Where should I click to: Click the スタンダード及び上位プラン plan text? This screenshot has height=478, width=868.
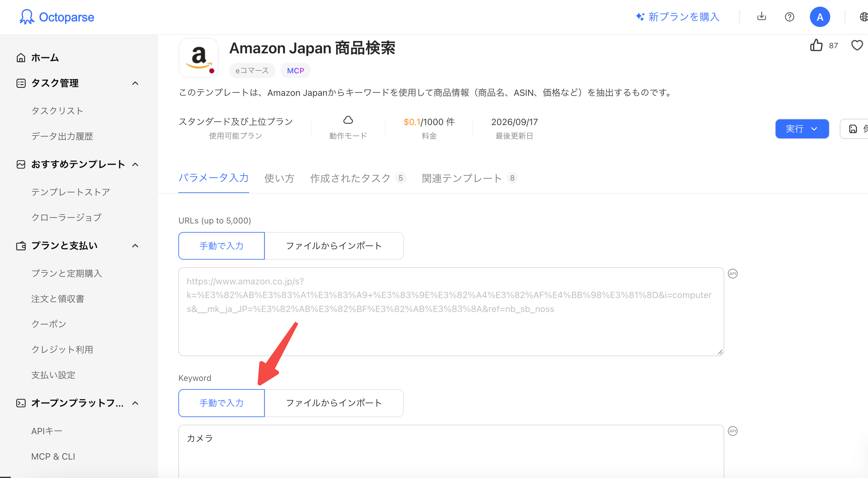point(235,122)
